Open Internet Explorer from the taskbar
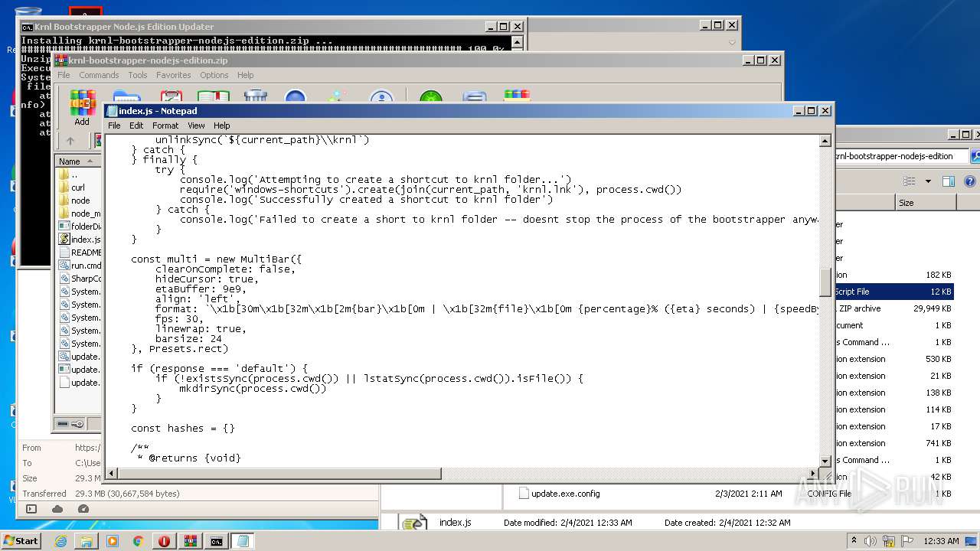The width and height of the screenshot is (980, 551). [x=60, y=541]
